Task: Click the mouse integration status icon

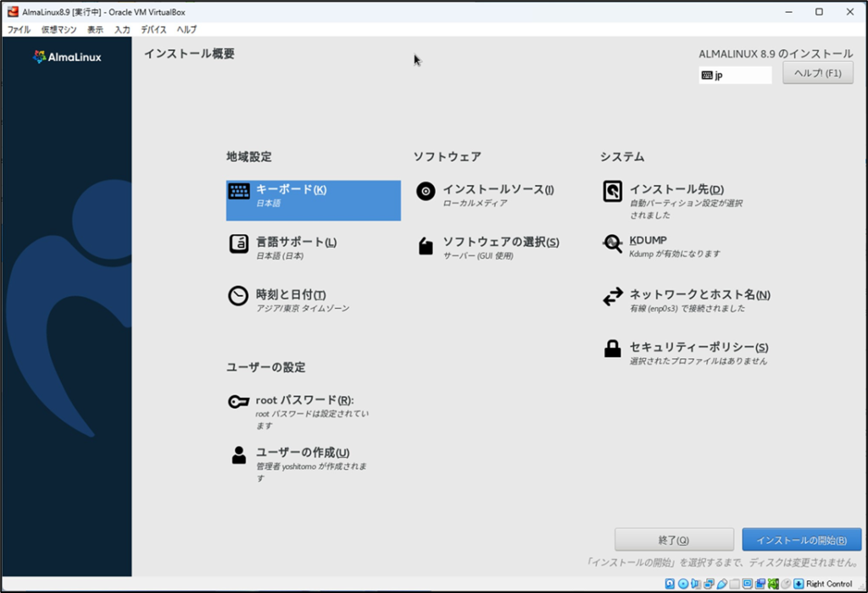Action: [786, 584]
